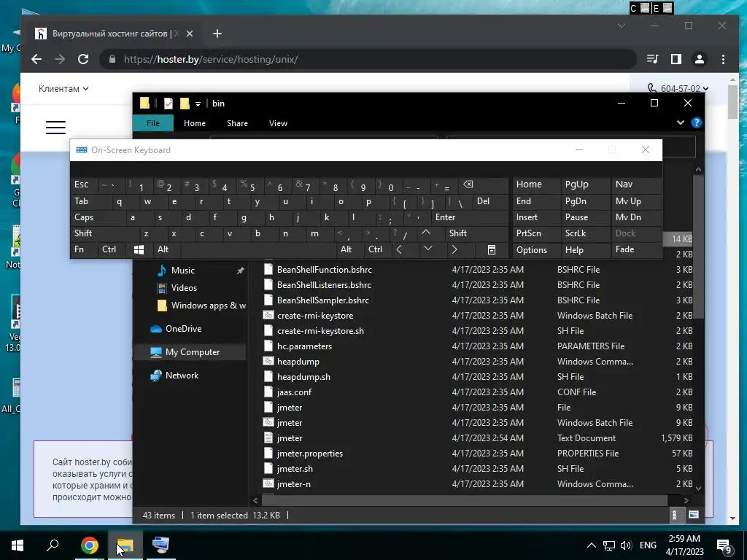
Task: Go back in Chrome browser
Action: click(x=36, y=59)
